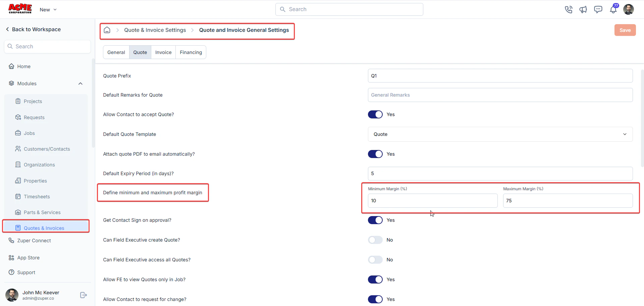The height and width of the screenshot is (306, 644).
Task: Click the ACME Corporation logo
Action: click(x=20, y=9)
